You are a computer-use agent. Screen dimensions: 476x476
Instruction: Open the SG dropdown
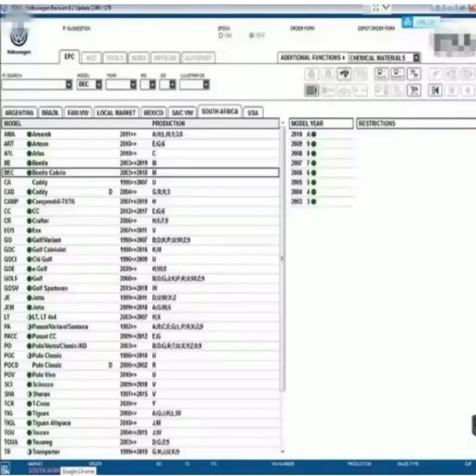[173, 84]
